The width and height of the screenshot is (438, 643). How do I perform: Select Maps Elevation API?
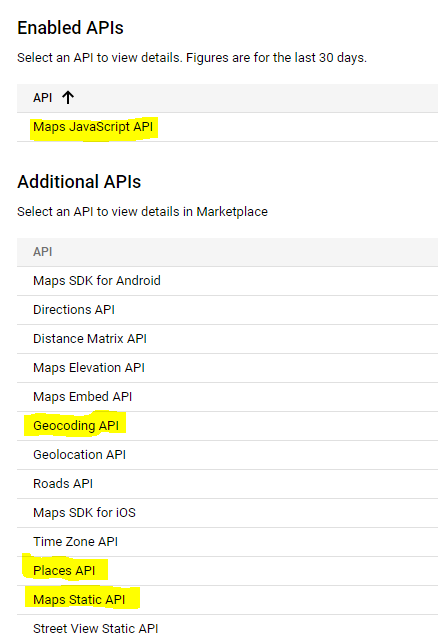89,368
